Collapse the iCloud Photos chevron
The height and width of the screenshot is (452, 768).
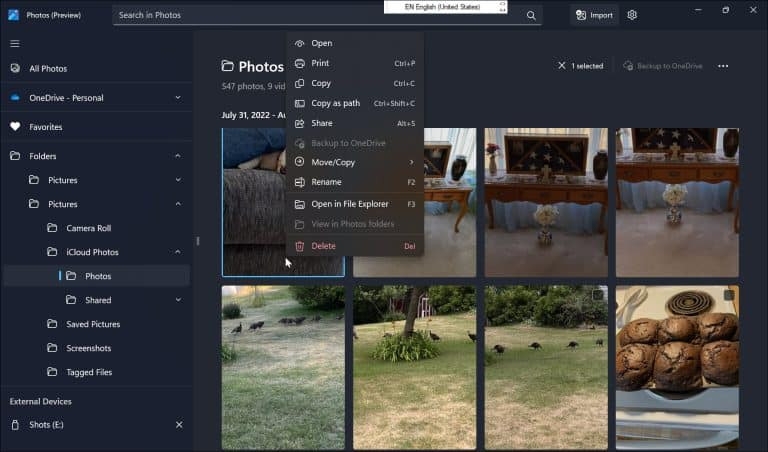pyautogui.click(x=178, y=252)
